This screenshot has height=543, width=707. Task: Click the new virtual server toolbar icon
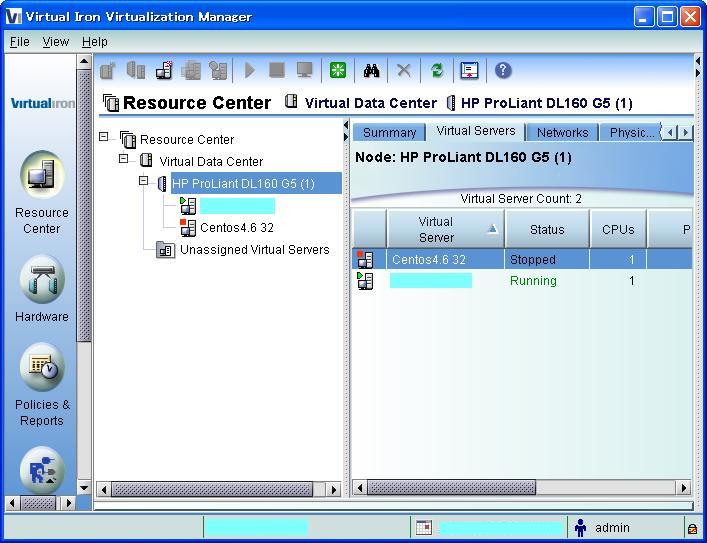(x=164, y=70)
